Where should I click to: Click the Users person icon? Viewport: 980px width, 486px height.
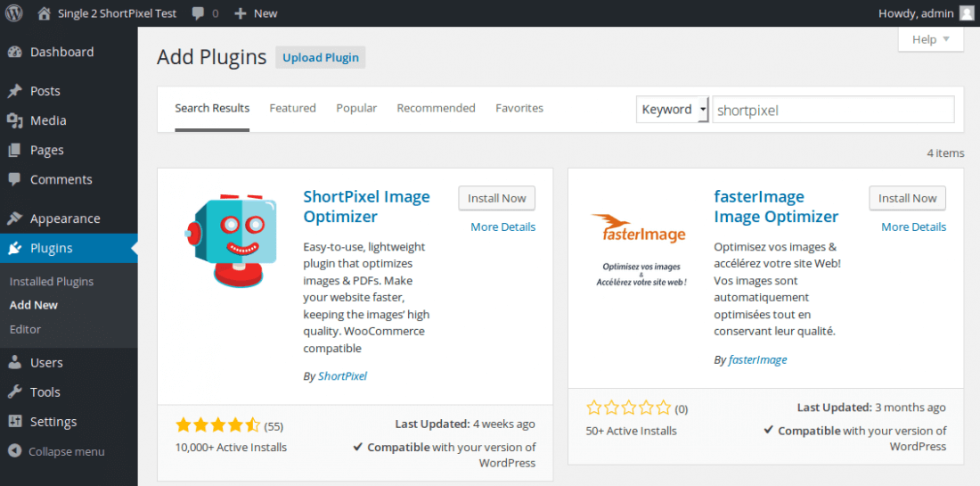coord(15,363)
